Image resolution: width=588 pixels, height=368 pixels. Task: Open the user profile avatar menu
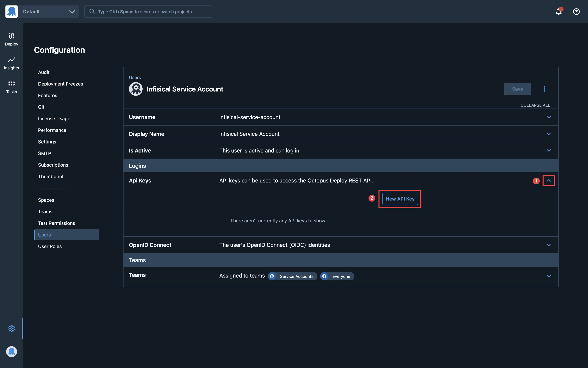tap(11, 351)
